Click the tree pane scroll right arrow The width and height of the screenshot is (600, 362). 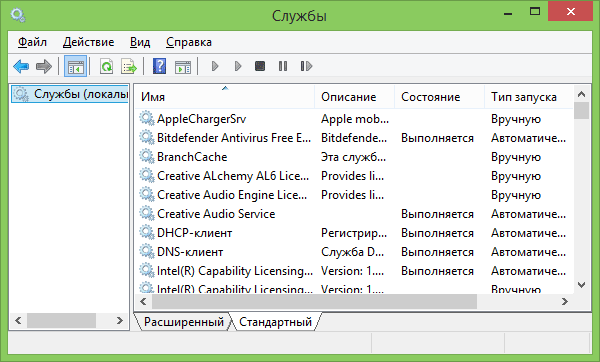(120, 320)
